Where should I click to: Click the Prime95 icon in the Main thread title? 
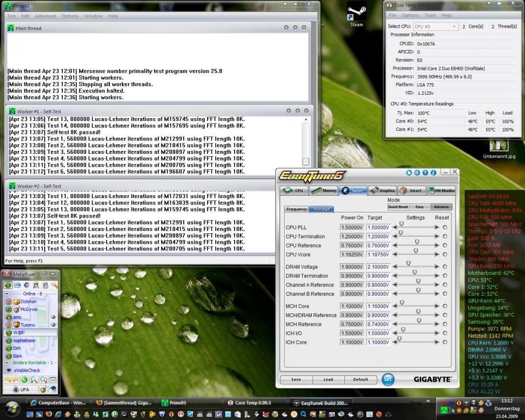click(x=11, y=28)
